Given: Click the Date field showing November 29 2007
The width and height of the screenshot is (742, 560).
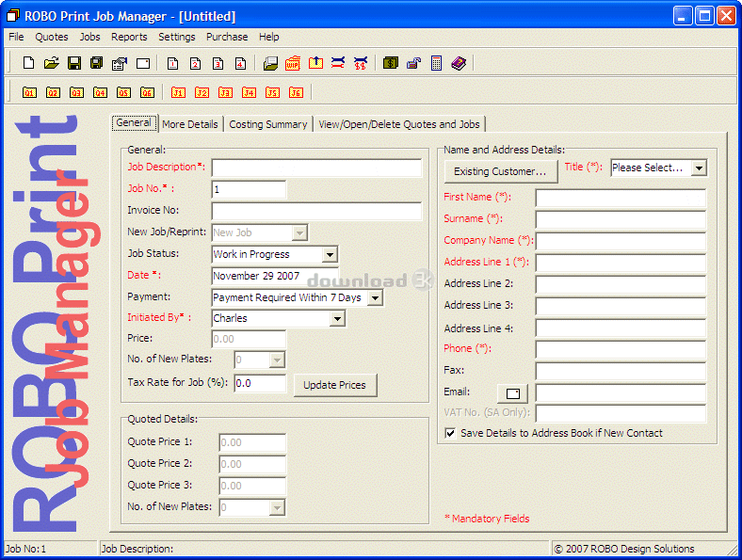Looking at the screenshot, I should click(x=275, y=276).
